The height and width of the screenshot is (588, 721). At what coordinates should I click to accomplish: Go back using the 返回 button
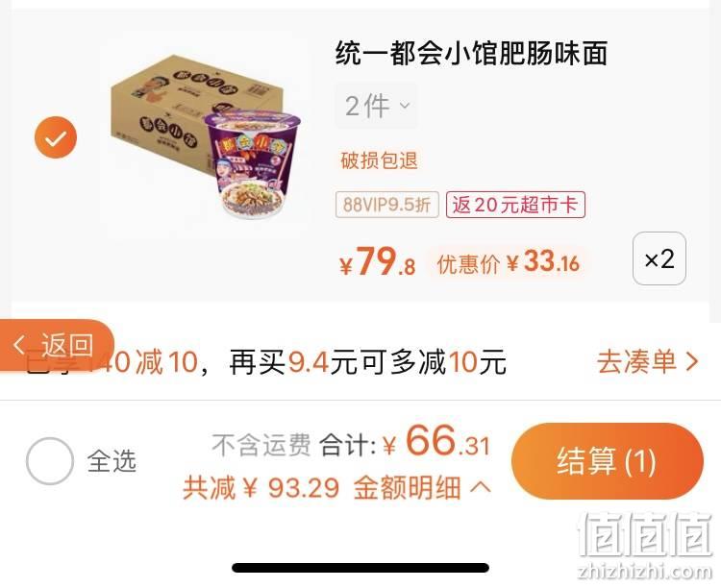tap(57, 345)
